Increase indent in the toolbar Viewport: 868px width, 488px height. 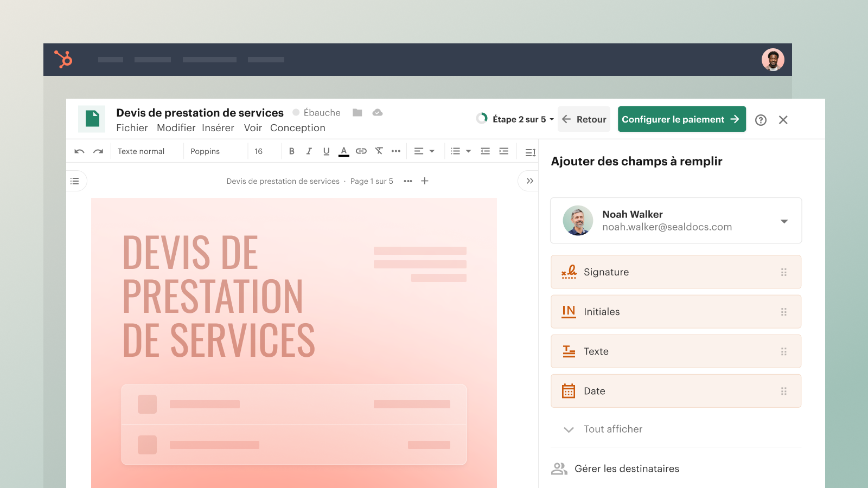coord(504,151)
